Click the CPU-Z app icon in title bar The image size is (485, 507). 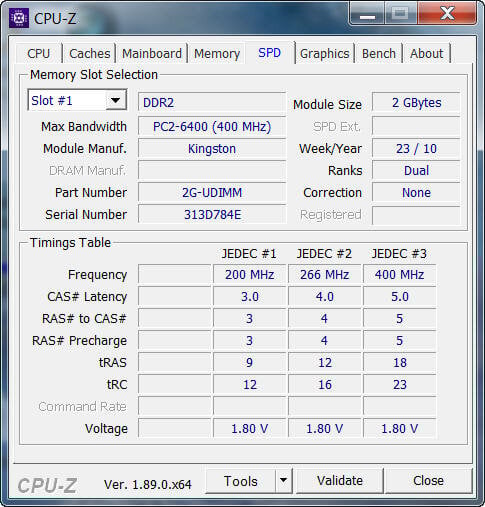(19, 18)
